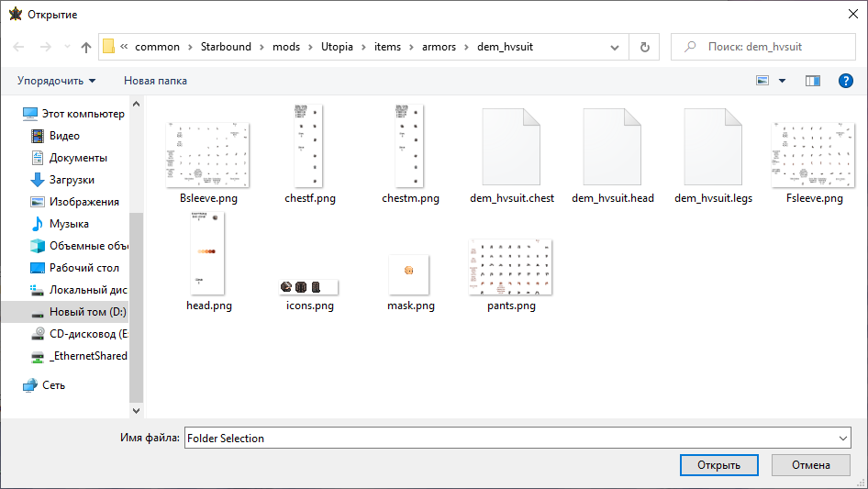
Task: Open the view options dropdown arrow
Action: click(x=782, y=81)
